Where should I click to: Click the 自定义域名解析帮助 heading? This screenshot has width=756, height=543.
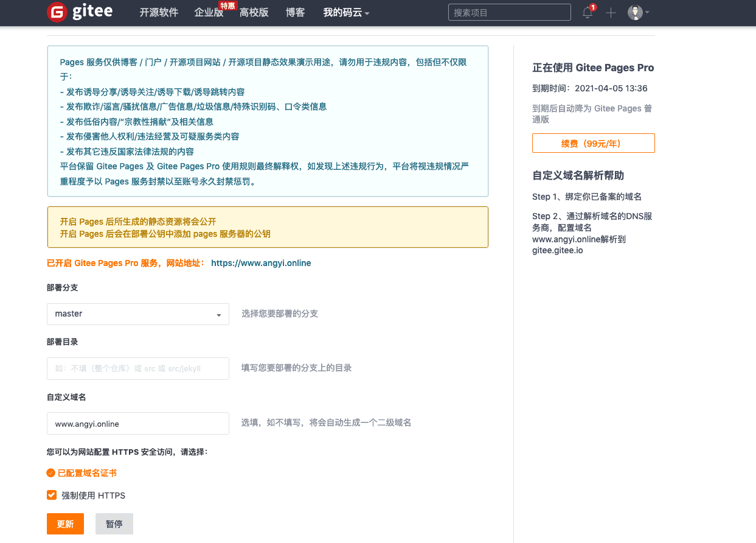[578, 175]
